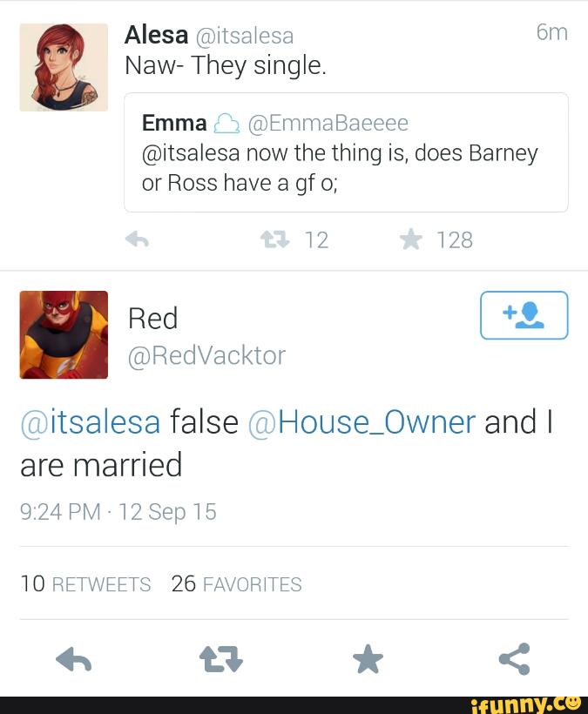The image size is (588, 714).
Task: Open the @itsalesa mention in Red's tweet
Action: [90, 422]
